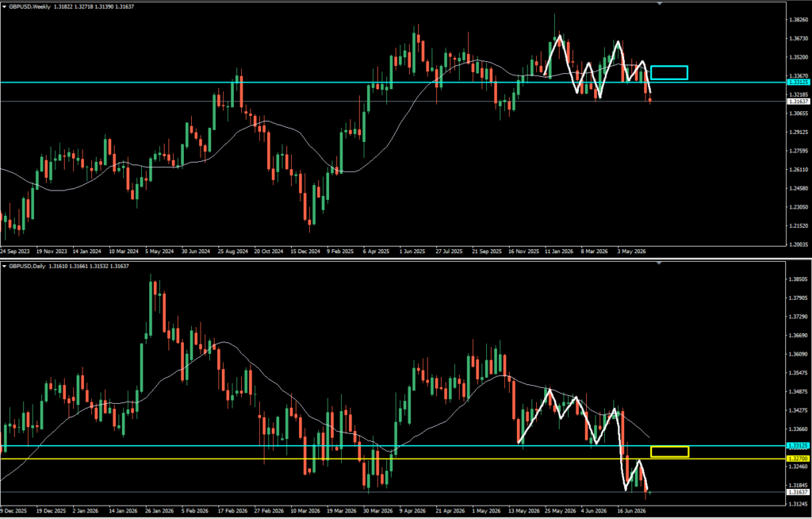
Task: Open the GBPUSD,Weekly chart title arrow
Action: pyautogui.click(x=5, y=6)
